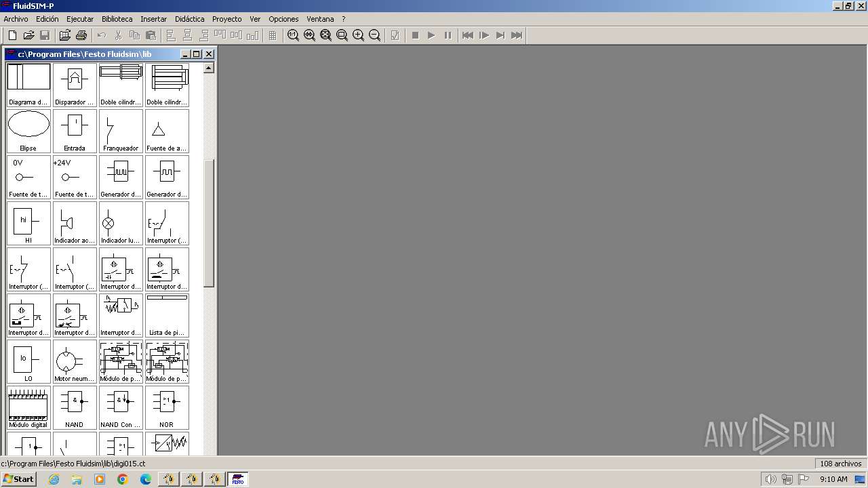
Task: Pick the 0V voltage source component
Action: tap(28, 178)
